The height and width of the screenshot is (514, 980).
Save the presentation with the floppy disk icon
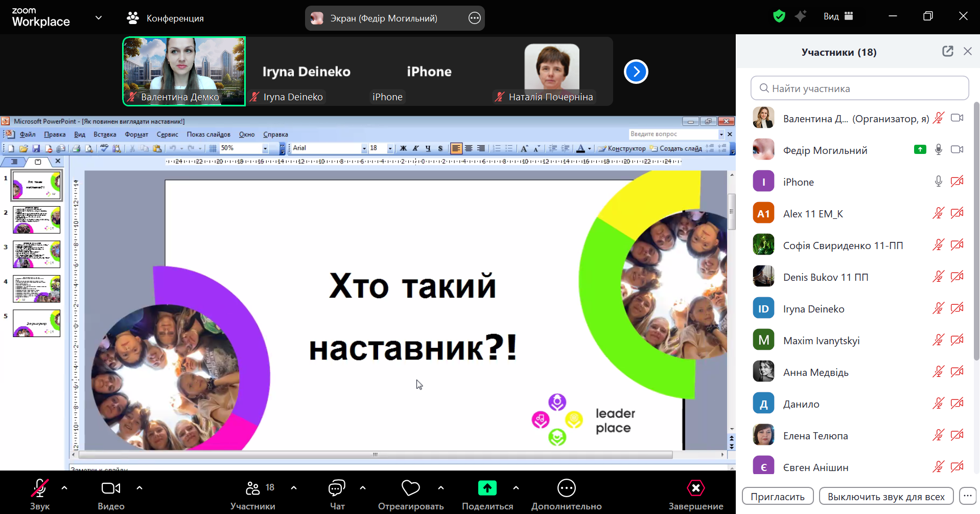click(36, 148)
